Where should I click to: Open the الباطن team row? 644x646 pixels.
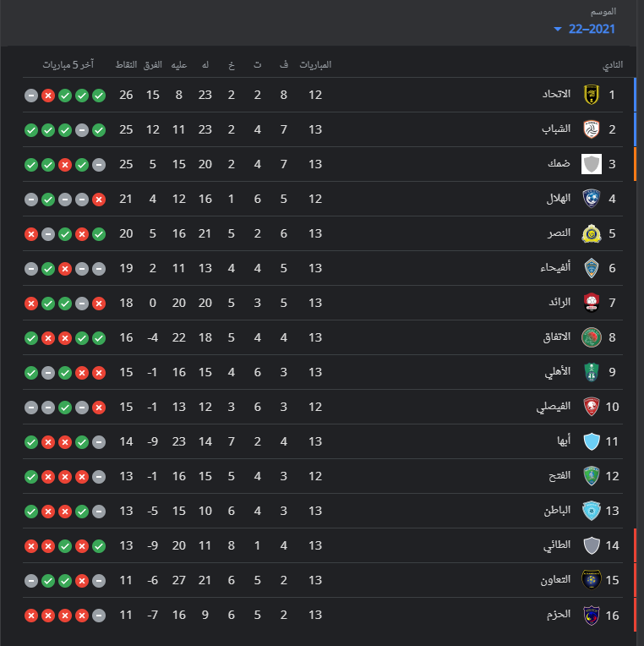click(x=322, y=511)
